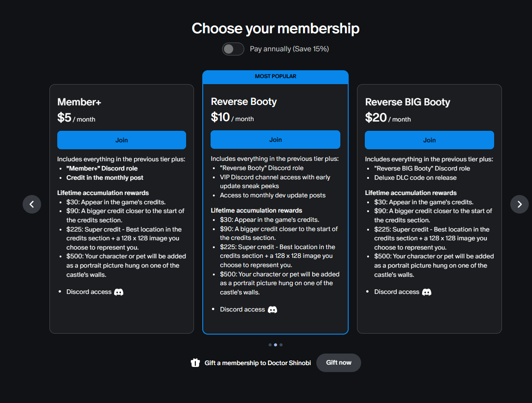Click Gift a membership to Doctor Shinobi text
The image size is (532, 403).
[x=258, y=363]
